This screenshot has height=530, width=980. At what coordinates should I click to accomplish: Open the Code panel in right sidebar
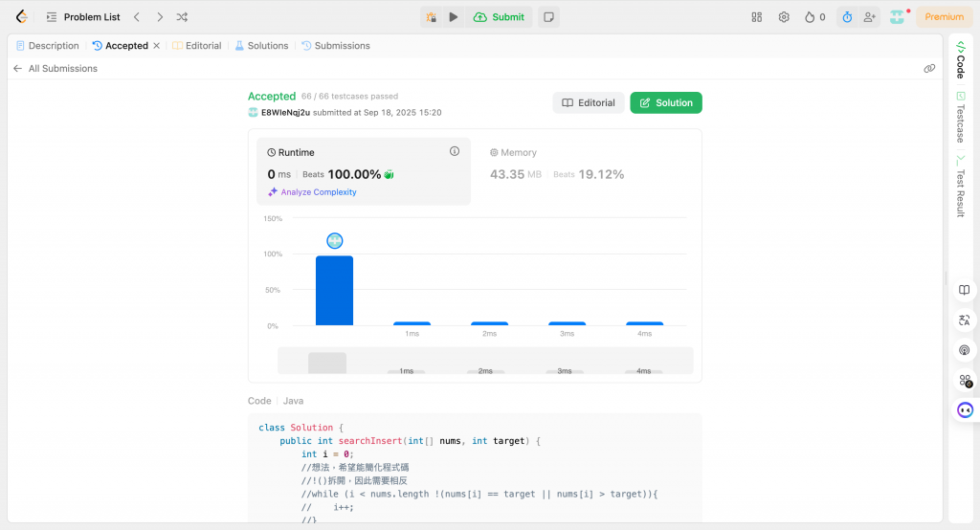point(961,59)
